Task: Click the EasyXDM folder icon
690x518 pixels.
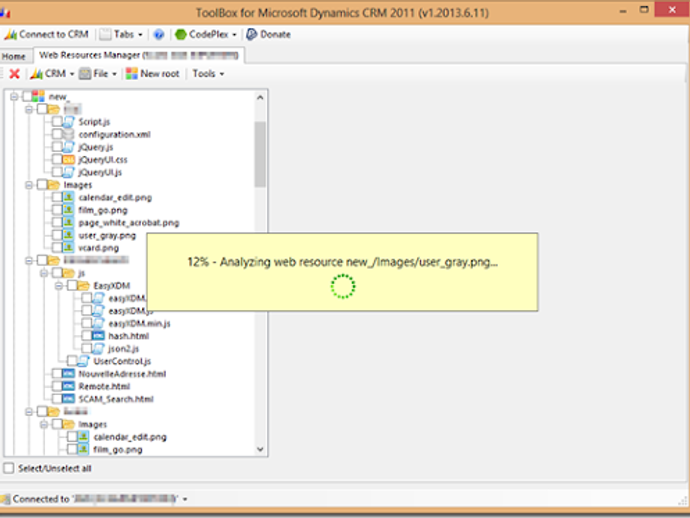Action: [x=84, y=286]
